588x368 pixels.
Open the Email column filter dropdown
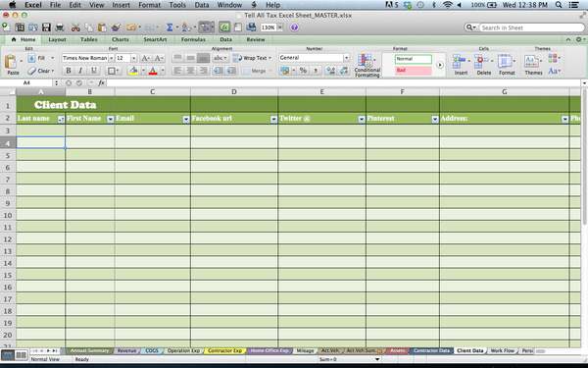pos(186,119)
